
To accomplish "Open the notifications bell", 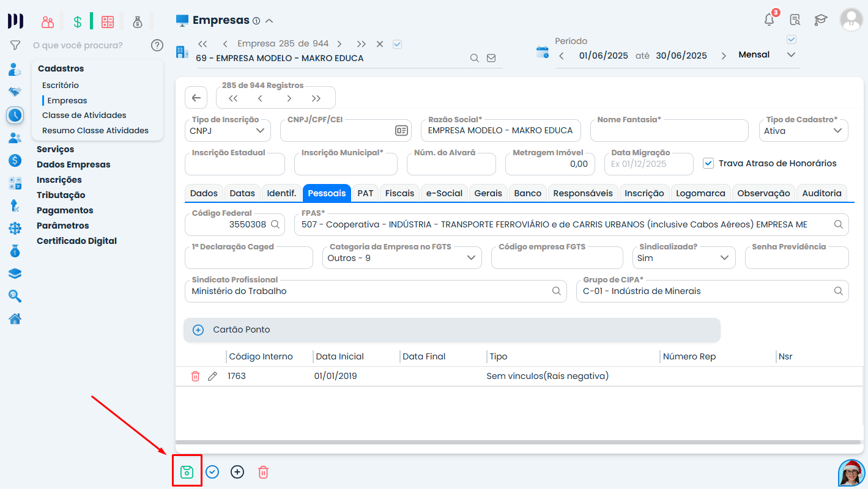I will [770, 20].
